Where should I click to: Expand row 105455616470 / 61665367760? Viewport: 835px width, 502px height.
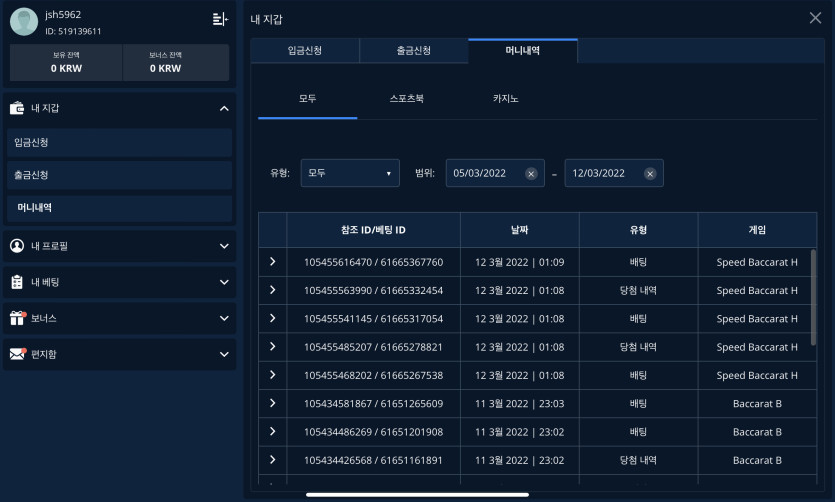(x=273, y=261)
